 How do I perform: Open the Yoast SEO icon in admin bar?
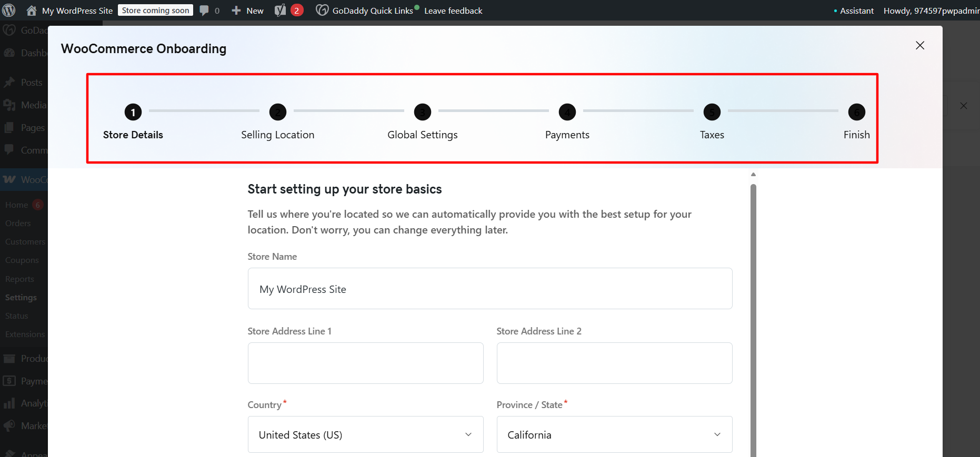(281, 11)
